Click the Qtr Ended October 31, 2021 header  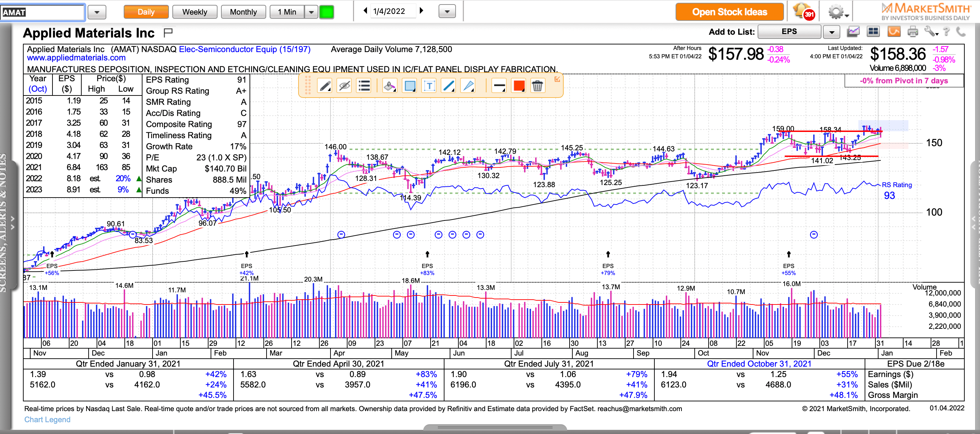coord(759,364)
